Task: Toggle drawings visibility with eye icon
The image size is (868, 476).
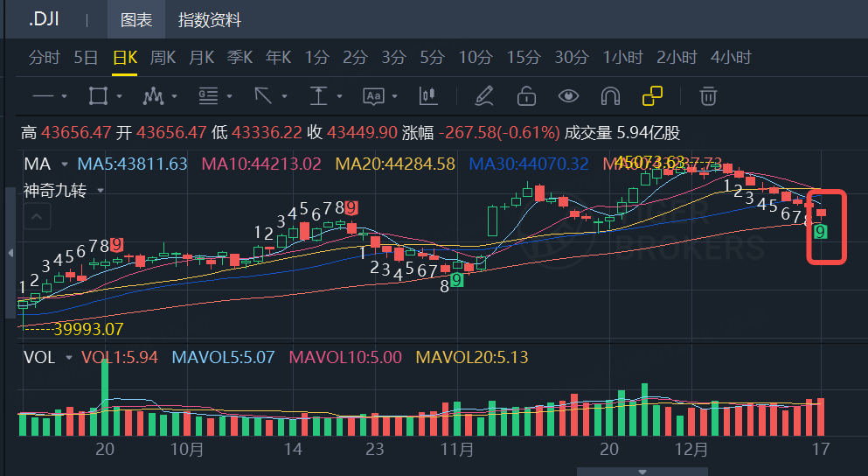Action: (568, 96)
